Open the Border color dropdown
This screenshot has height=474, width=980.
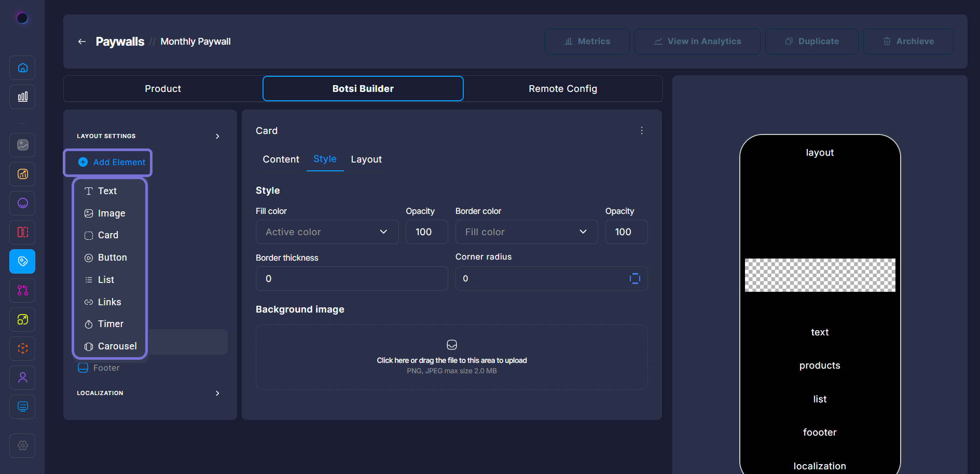[526, 232]
